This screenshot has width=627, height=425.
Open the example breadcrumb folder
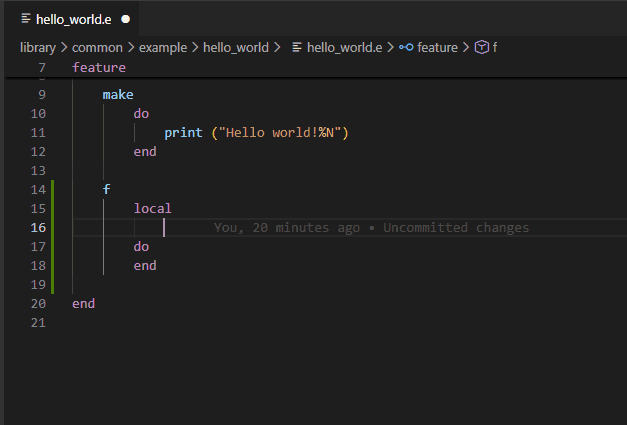click(x=163, y=48)
